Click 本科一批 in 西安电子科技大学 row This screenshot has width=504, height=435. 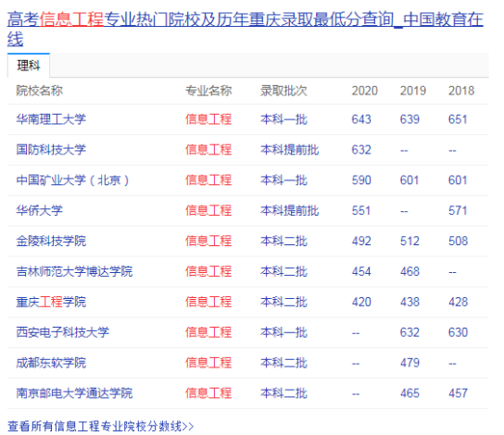coord(283,332)
